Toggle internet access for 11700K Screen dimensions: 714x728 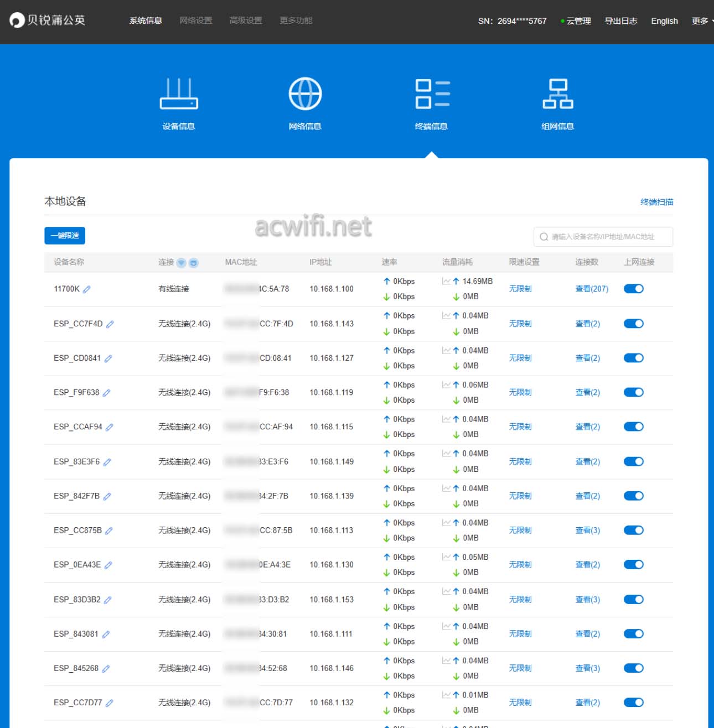point(634,288)
